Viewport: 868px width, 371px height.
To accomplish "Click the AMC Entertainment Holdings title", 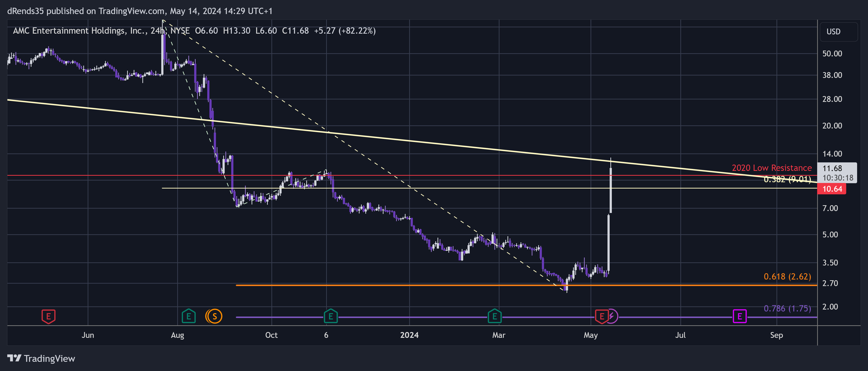I will (79, 31).
